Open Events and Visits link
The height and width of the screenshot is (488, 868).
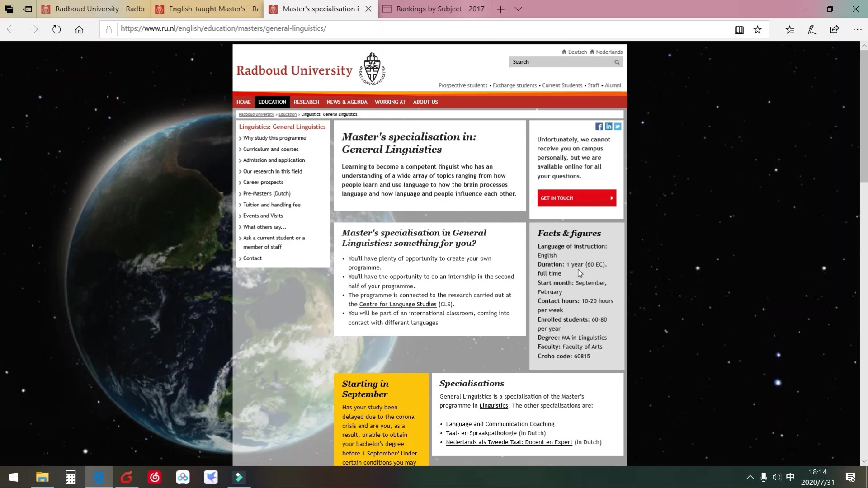pos(263,216)
